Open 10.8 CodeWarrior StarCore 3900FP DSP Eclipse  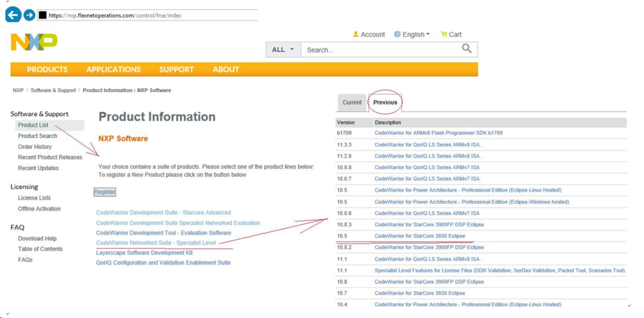429,281
